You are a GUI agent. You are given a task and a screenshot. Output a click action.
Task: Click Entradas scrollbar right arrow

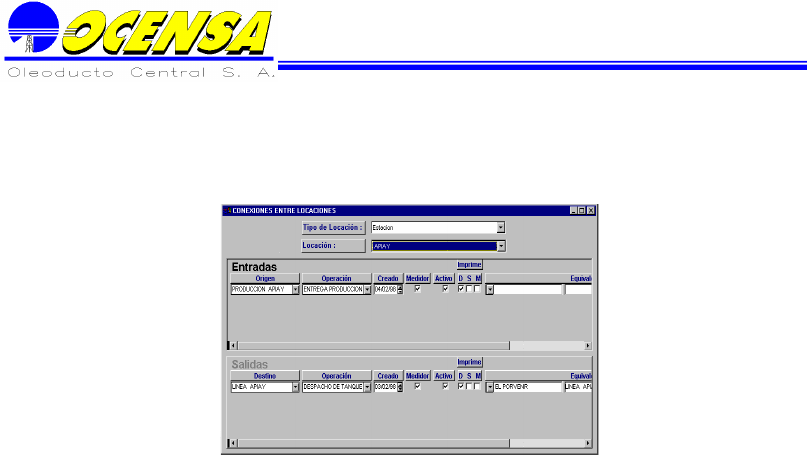coord(588,346)
